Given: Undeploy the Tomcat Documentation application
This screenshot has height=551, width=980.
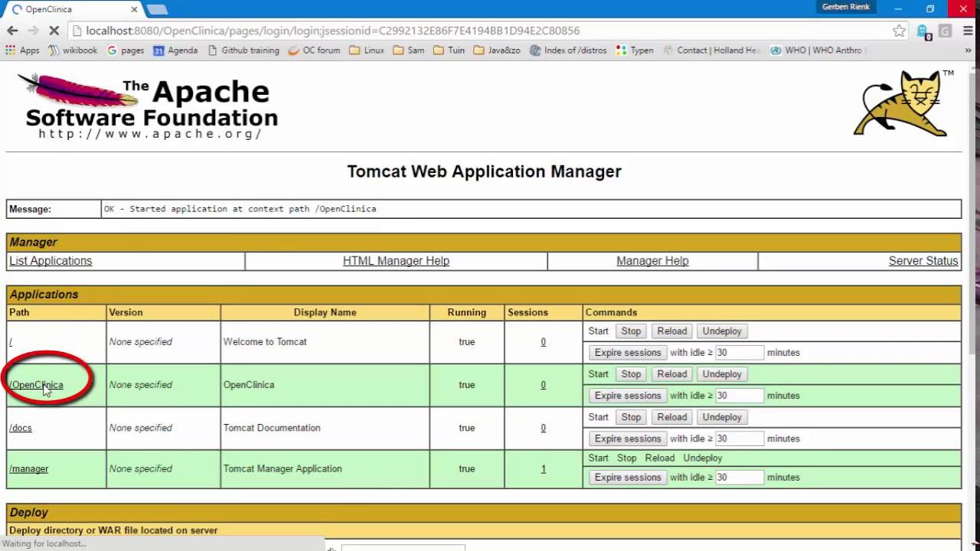Looking at the screenshot, I should [x=722, y=417].
